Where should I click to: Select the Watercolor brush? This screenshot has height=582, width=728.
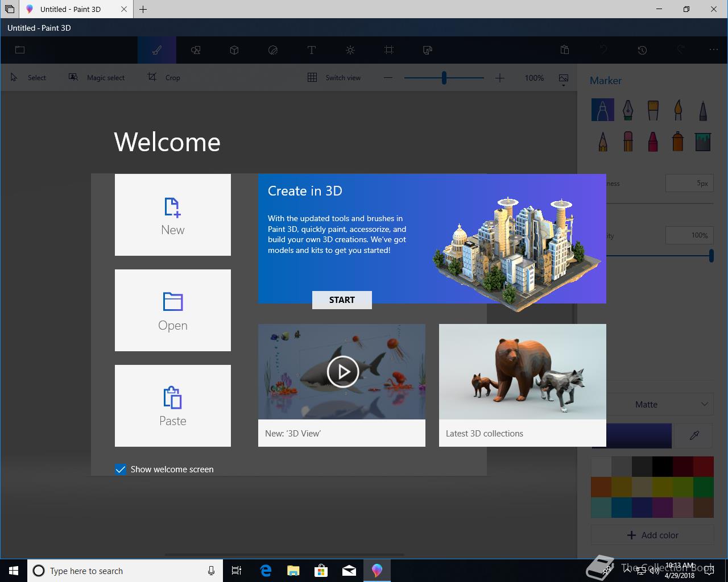[678, 110]
